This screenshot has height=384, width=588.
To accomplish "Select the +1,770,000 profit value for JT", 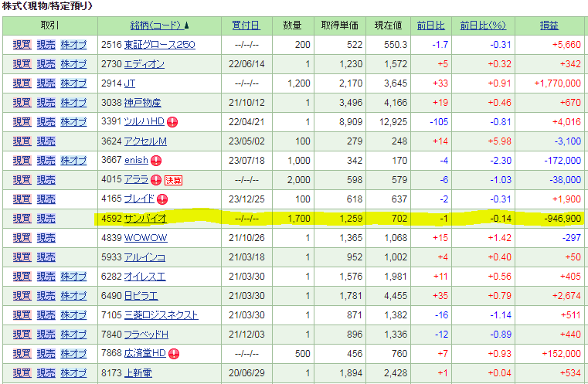I will (558, 83).
